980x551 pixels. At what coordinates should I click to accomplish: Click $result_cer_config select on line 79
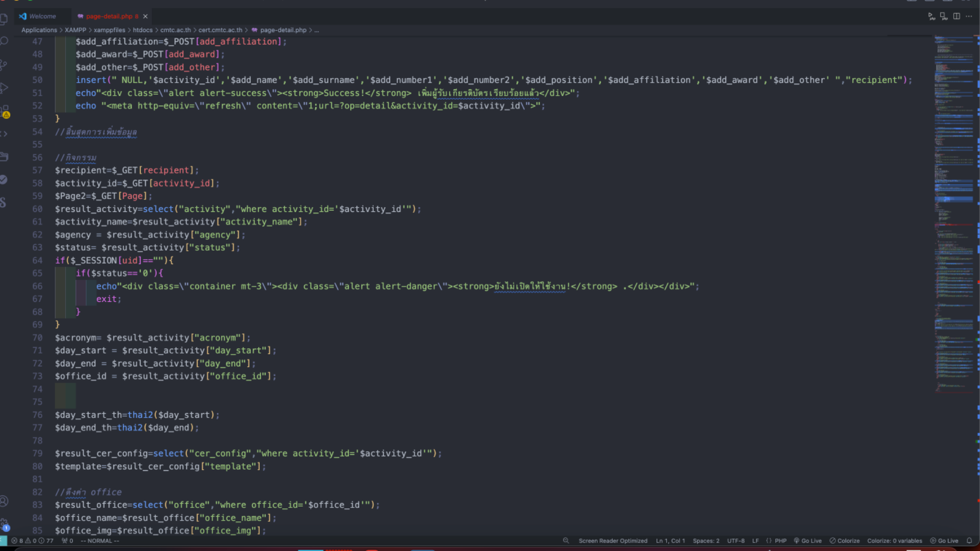tap(248, 453)
